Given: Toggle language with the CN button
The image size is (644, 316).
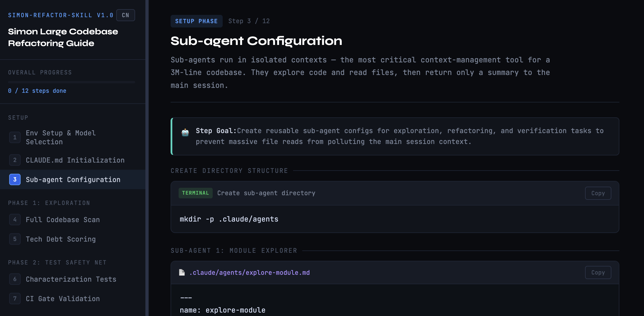Looking at the screenshot, I should click(125, 15).
